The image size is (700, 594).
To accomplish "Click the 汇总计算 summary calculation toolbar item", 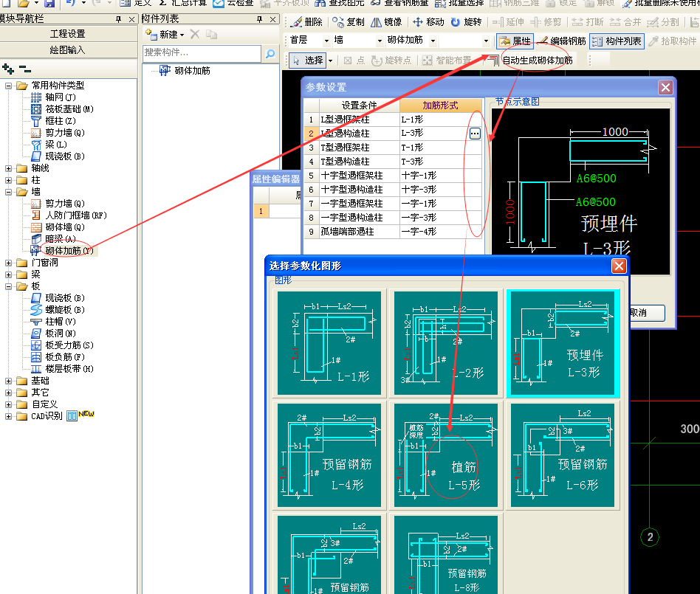I will [182, 3].
